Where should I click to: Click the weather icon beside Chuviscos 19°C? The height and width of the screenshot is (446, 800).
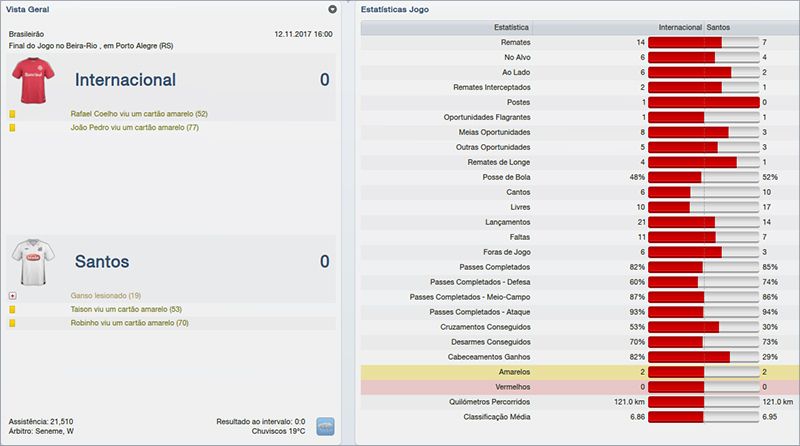pos(325,427)
